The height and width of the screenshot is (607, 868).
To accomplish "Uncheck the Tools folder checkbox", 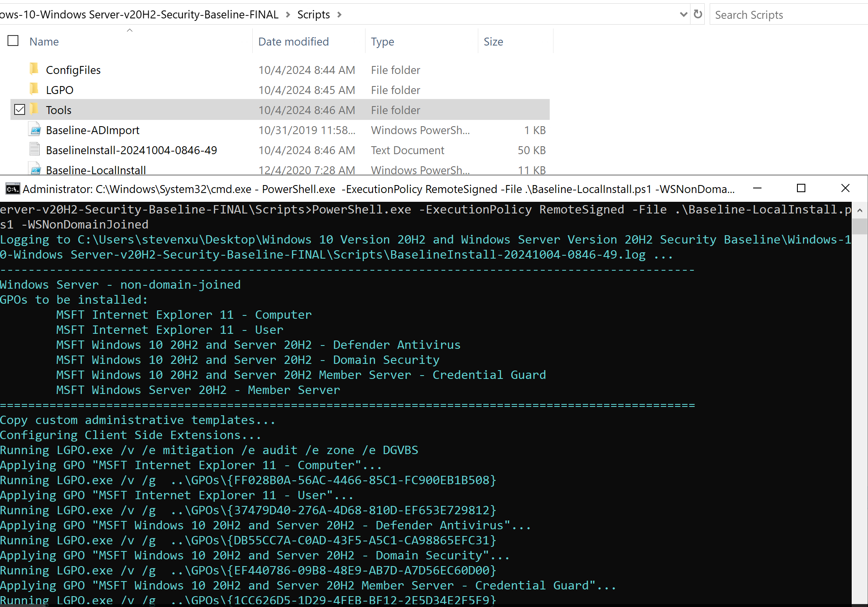I will click(x=20, y=109).
